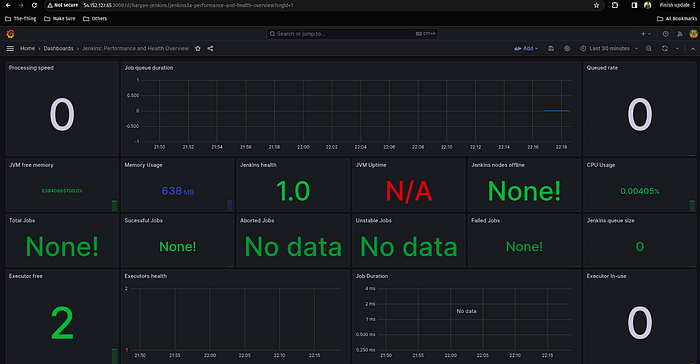Click the Unstable Jobs panel title

coord(374,221)
